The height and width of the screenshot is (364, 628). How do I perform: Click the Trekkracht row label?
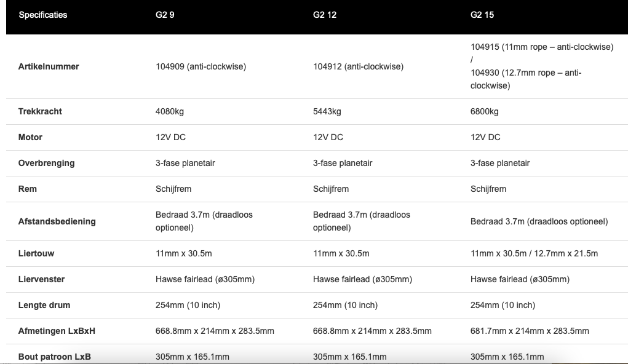pyautogui.click(x=40, y=111)
